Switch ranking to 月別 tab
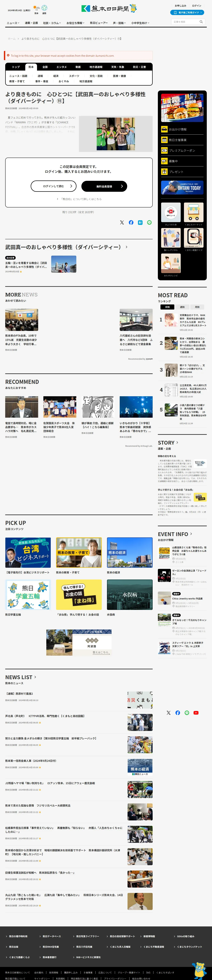212x980 pixels. 197,307
